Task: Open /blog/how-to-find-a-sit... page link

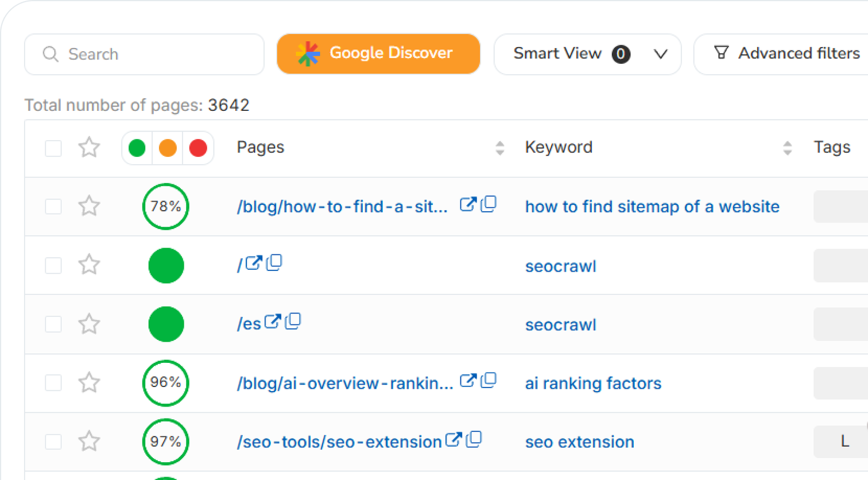Action: [342, 207]
